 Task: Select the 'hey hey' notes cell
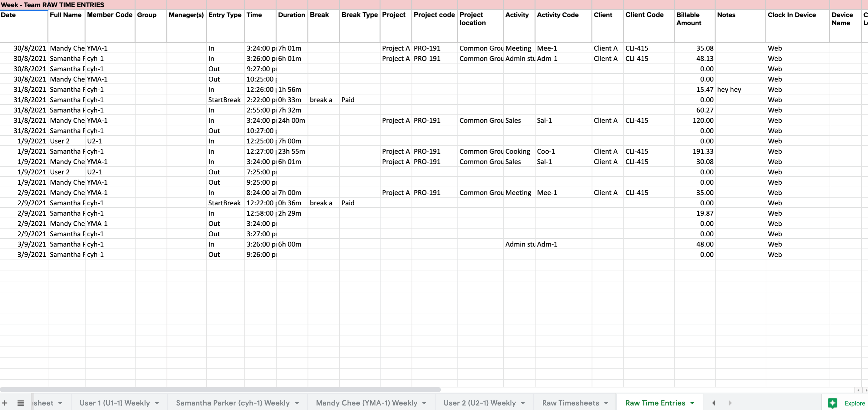coord(740,90)
